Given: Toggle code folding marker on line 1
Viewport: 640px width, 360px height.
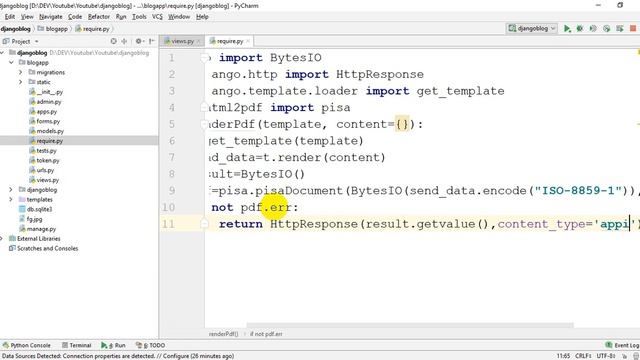Looking at the screenshot, I should [204, 58].
